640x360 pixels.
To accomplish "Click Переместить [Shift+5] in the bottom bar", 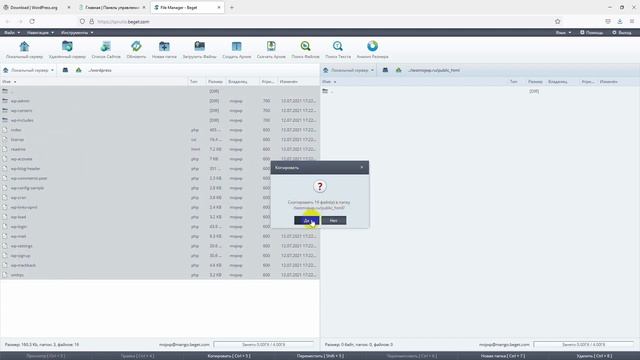I will coord(320,356).
